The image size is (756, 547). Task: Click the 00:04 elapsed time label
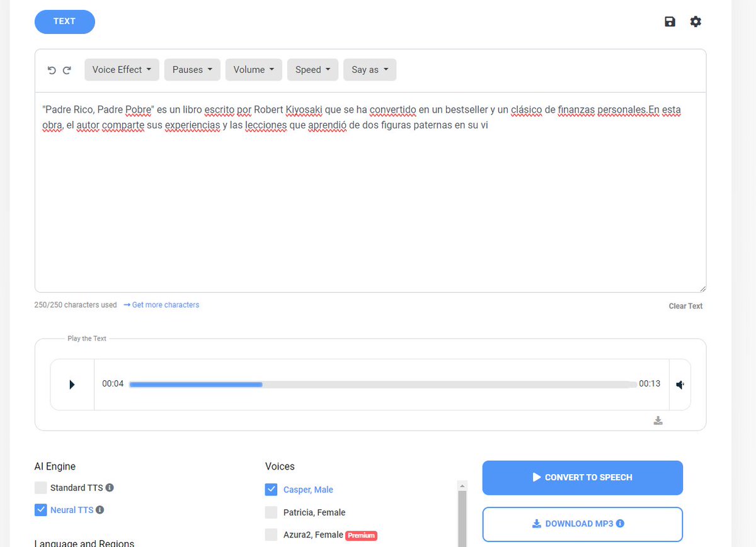pyautogui.click(x=113, y=383)
